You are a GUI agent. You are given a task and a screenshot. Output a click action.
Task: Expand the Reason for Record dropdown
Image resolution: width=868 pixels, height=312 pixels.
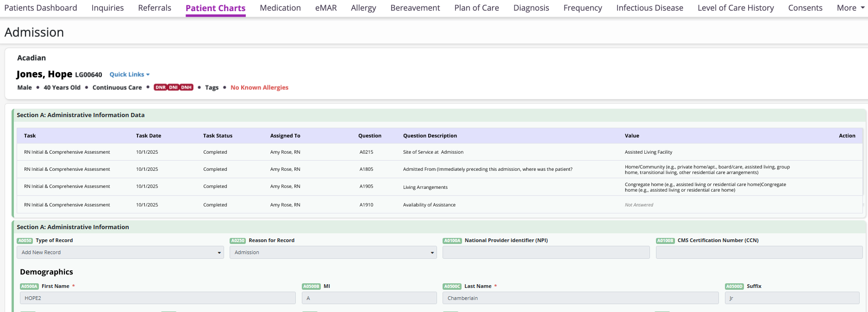[333, 252]
